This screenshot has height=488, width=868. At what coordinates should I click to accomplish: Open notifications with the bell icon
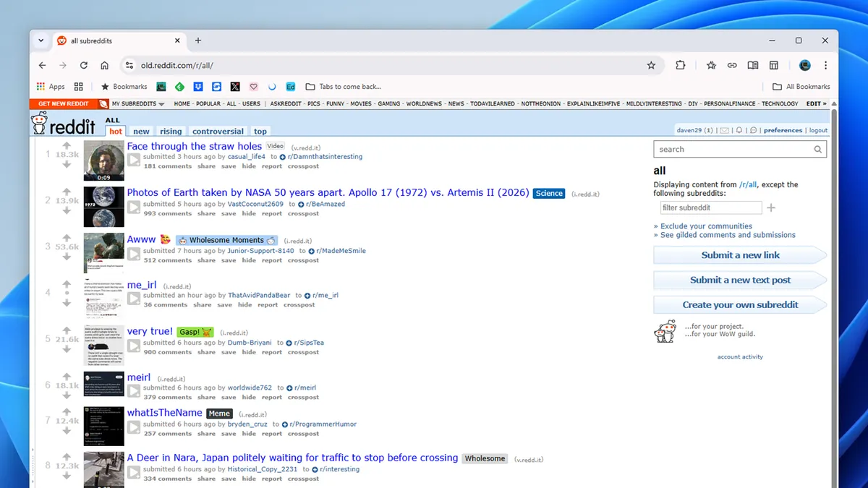click(x=739, y=130)
